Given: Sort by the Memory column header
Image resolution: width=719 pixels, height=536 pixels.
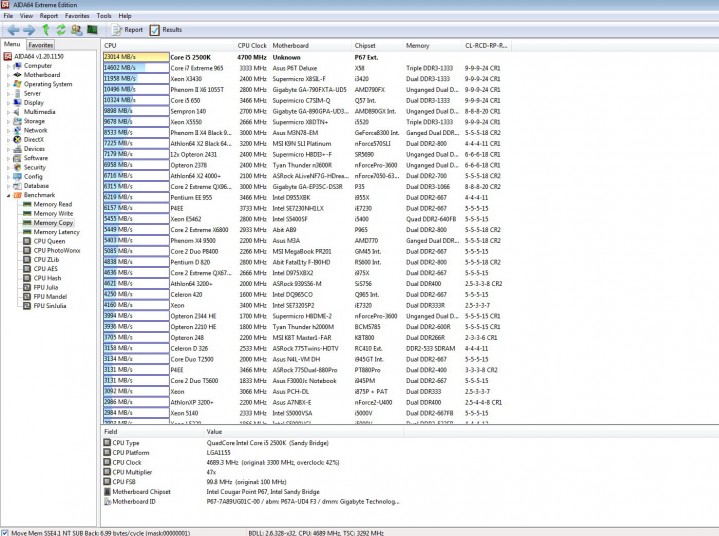Looking at the screenshot, I should (432, 45).
